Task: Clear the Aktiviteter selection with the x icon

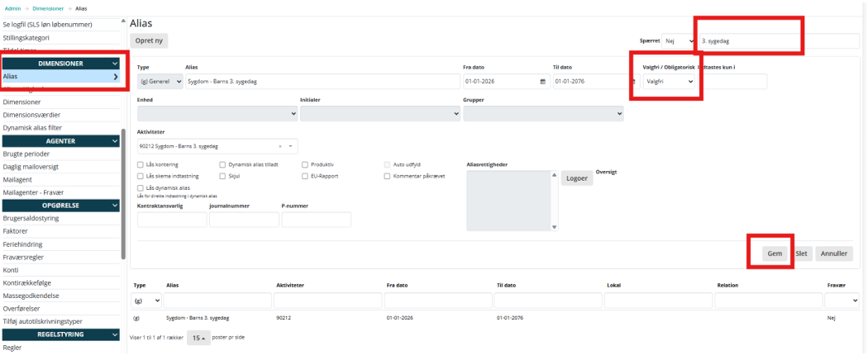Action: coord(280,146)
